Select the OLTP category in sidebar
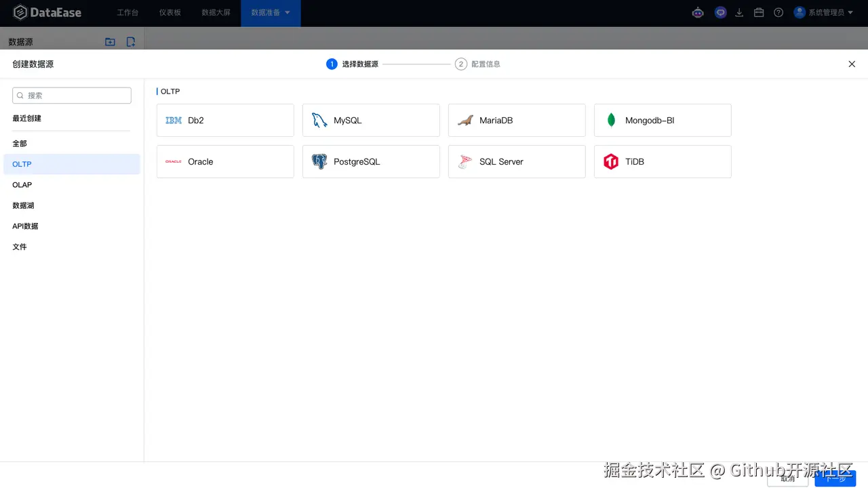The image size is (868, 494). [x=71, y=164]
